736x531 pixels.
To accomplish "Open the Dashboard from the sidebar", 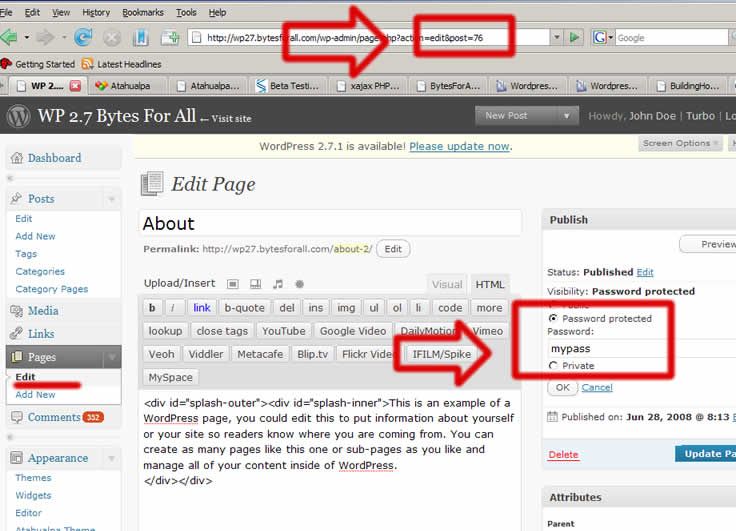I will pyautogui.click(x=54, y=158).
